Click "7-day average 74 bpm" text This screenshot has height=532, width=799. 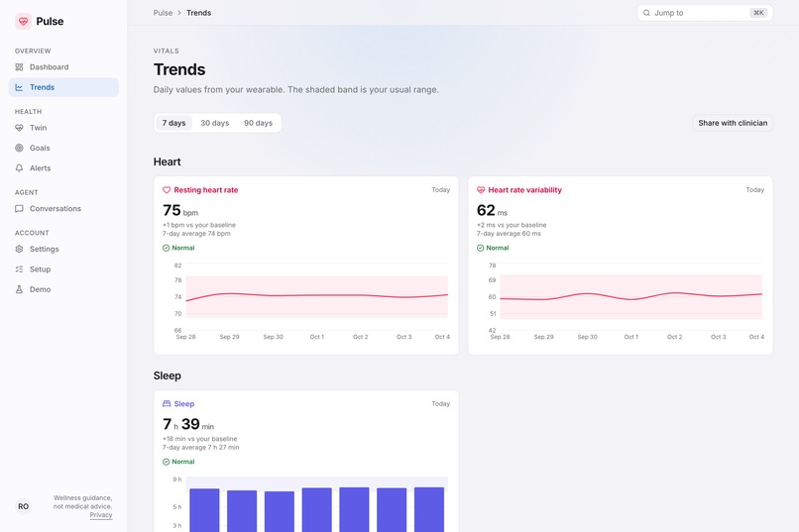tap(196, 234)
